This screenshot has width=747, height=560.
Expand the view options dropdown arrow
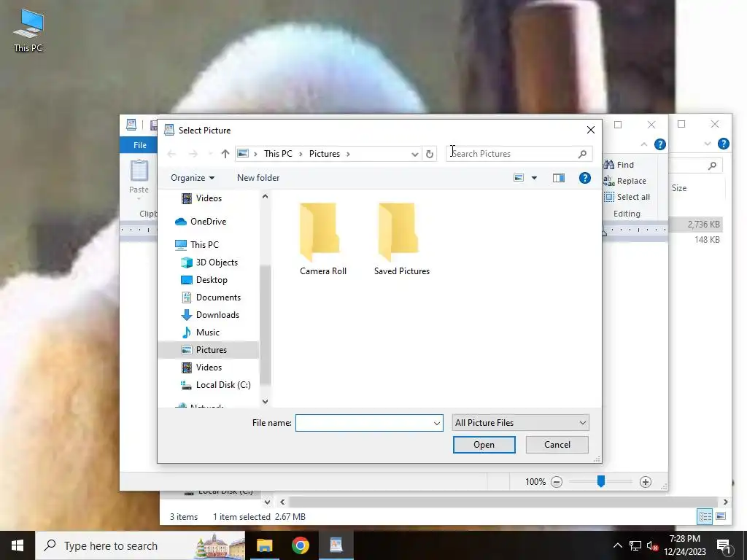[534, 178]
